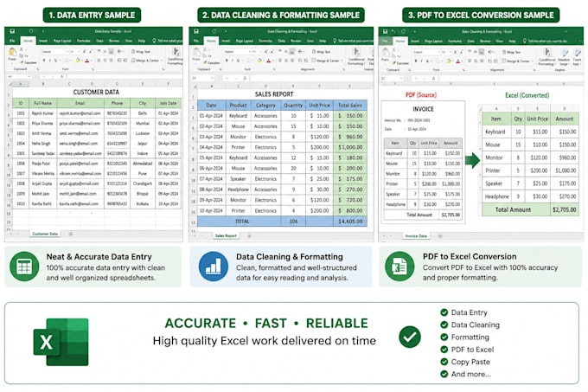Open Conditional Formatting in Sales Report window
588x392 pixels.
[356, 56]
